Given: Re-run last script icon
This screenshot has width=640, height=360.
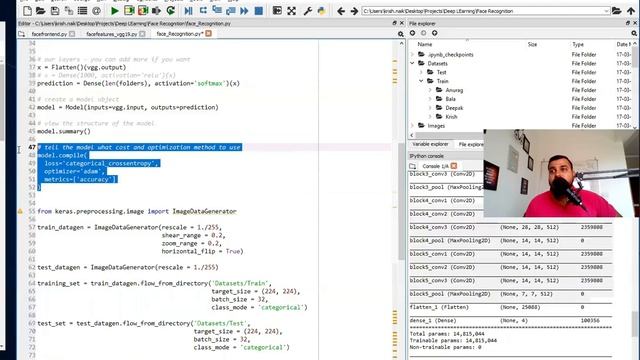Looking at the screenshot, I should click(171, 11).
